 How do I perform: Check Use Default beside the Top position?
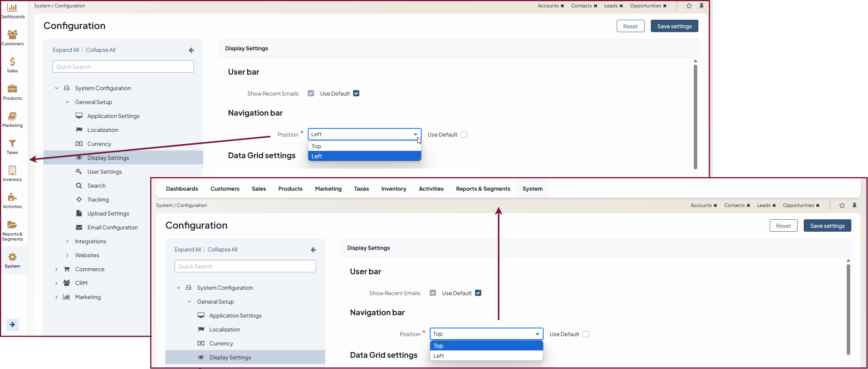(x=586, y=334)
